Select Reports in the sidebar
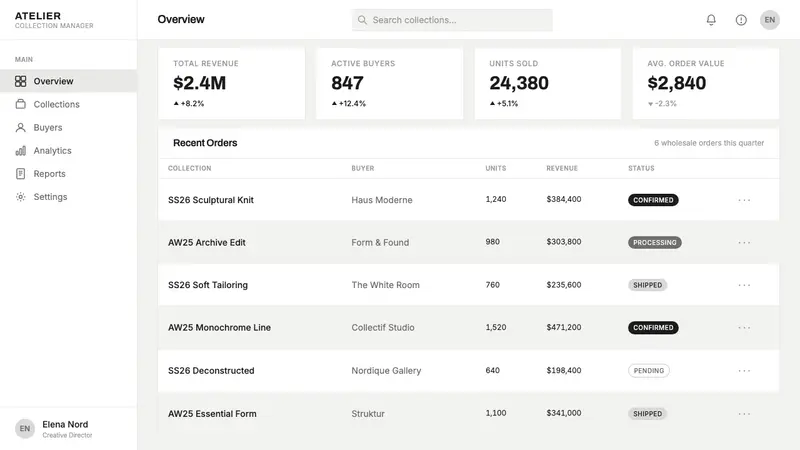The height and width of the screenshot is (450, 800). click(x=68, y=173)
